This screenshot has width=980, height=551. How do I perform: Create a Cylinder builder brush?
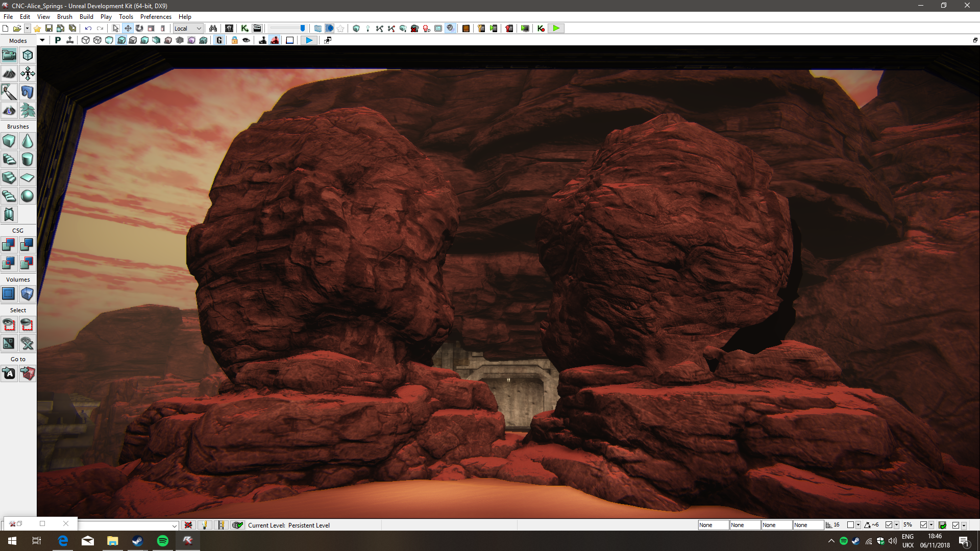click(28, 159)
